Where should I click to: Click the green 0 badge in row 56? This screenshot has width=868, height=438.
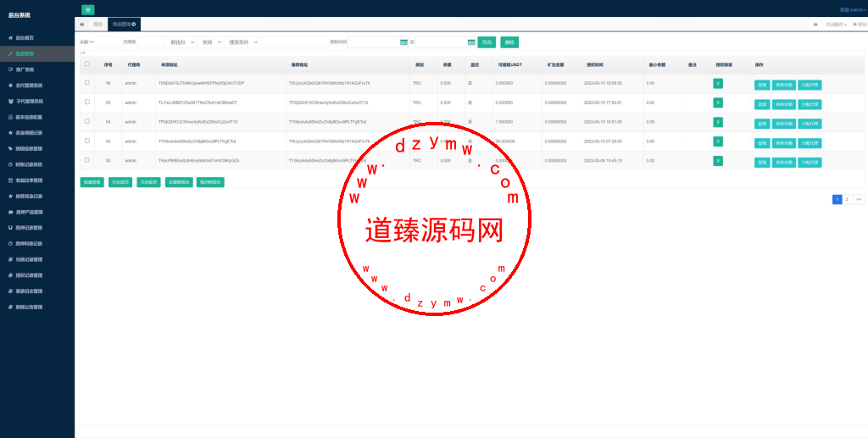(x=717, y=84)
